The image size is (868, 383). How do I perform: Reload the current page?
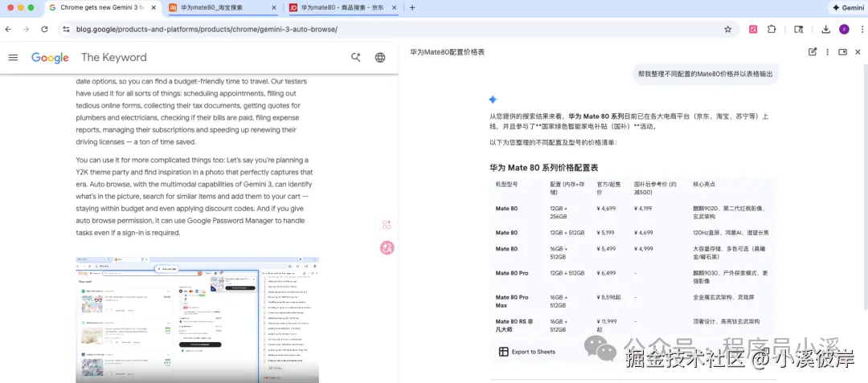point(44,29)
